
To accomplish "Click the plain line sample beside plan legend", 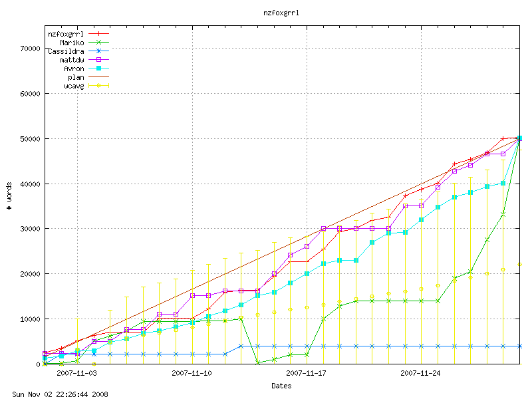I will 98,77.
